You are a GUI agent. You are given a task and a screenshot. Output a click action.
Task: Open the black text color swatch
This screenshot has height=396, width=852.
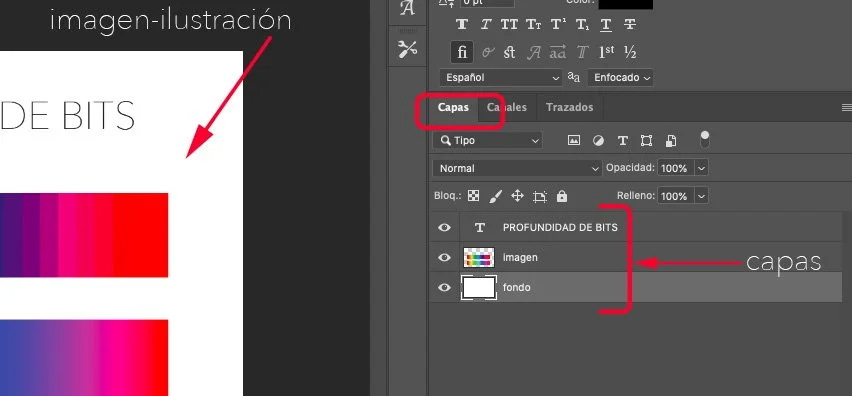point(625,4)
